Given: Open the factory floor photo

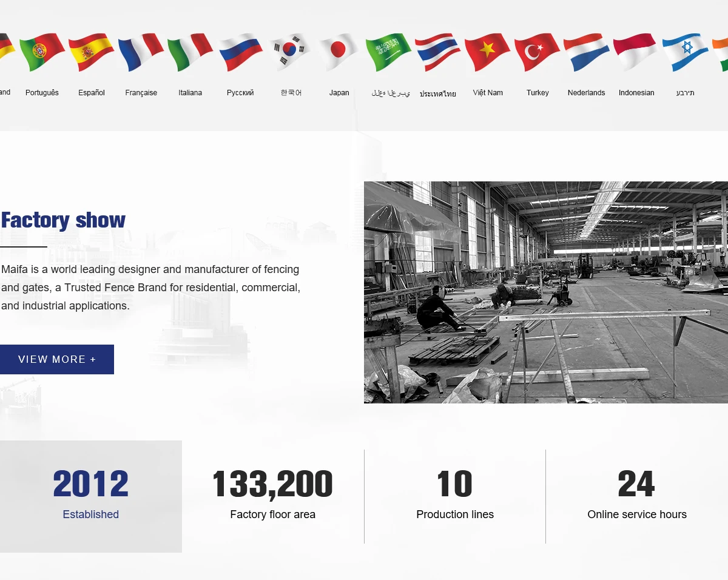Looking at the screenshot, I should tap(546, 292).
